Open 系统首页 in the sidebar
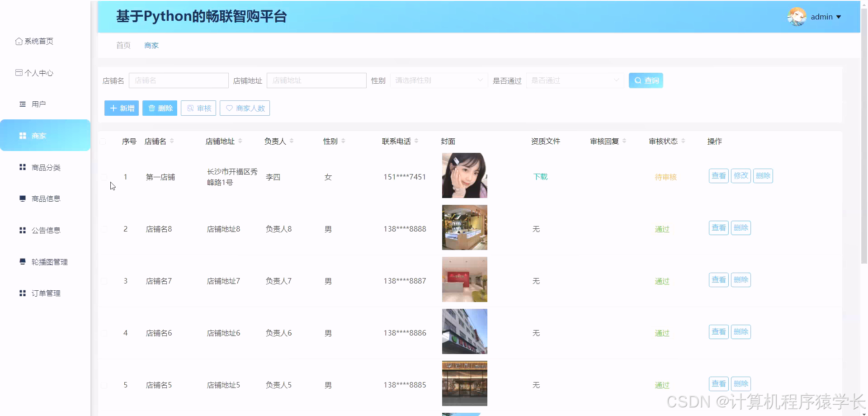Viewport: 868px width, 416px height. coord(34,41)
